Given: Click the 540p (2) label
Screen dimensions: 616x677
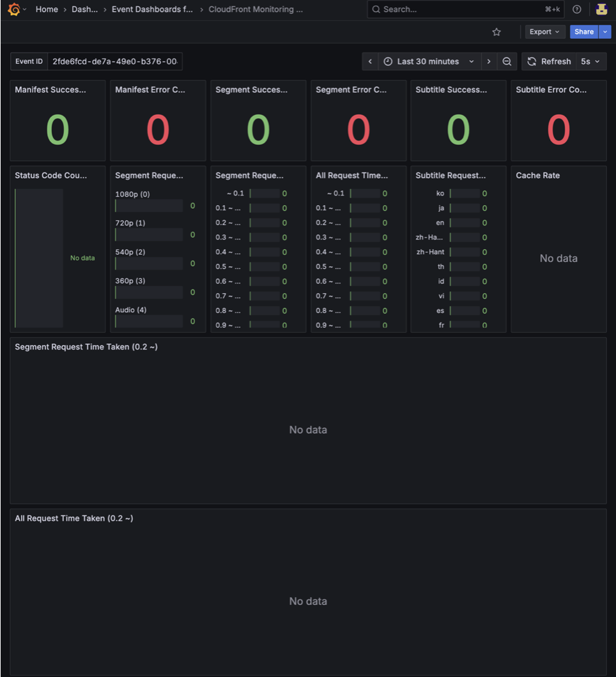Looking at the screenshot, I should (130, 252).
